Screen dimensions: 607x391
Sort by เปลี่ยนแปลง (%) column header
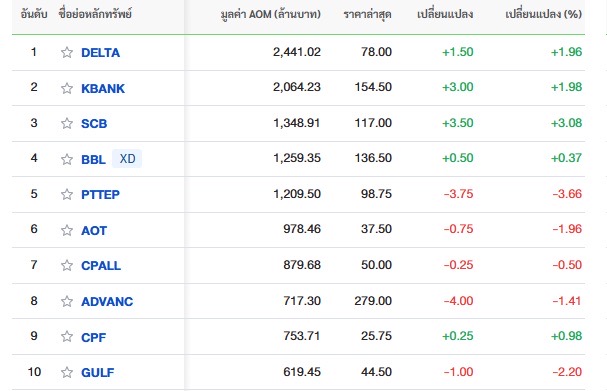coord(544,14)
